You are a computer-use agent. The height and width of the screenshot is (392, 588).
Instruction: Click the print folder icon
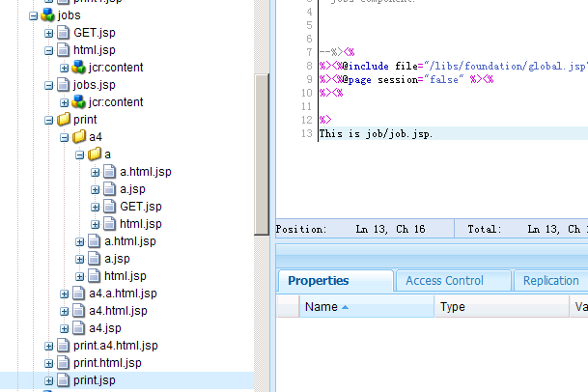click(64, 120)
